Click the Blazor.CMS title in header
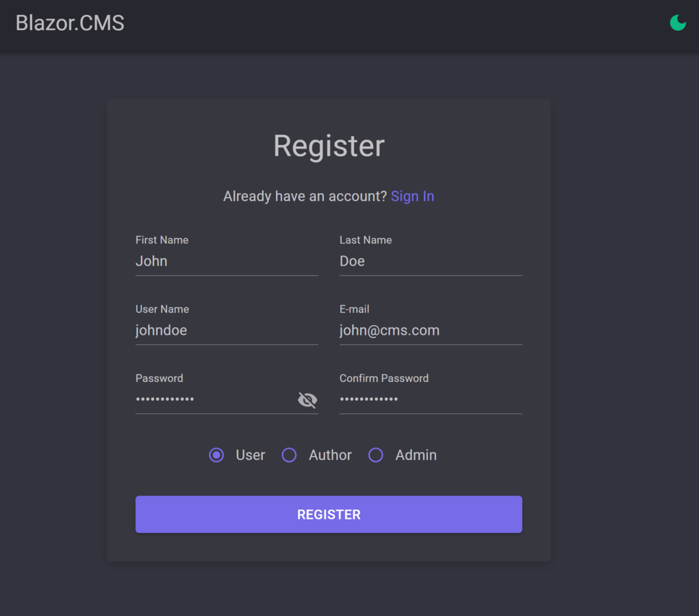The width and height of the screenshot is (699, 616). 70,23
